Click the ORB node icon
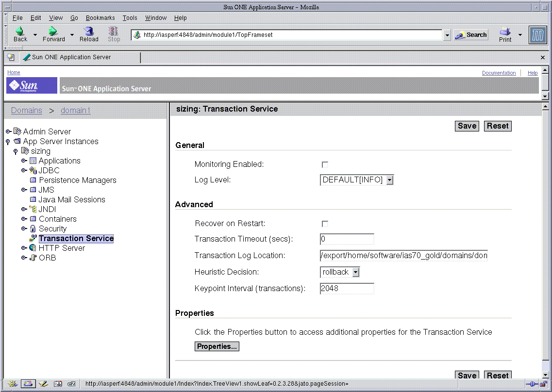 click(33, 258)
